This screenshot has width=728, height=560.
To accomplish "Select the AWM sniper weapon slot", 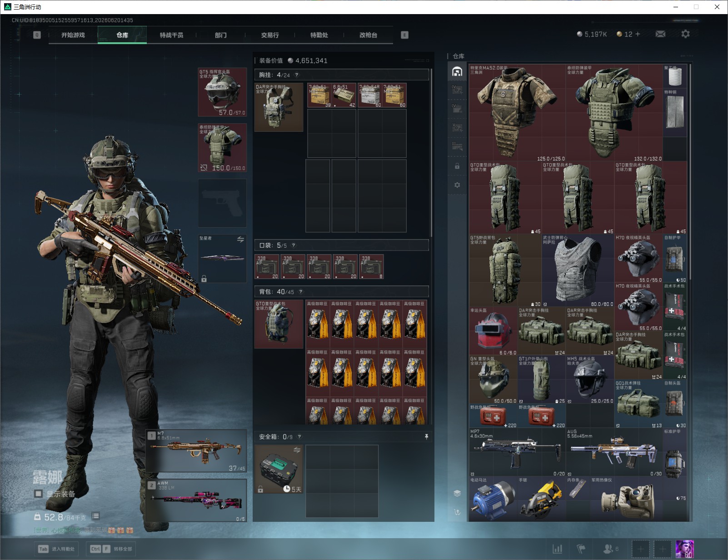I will [x=196, y=500].
